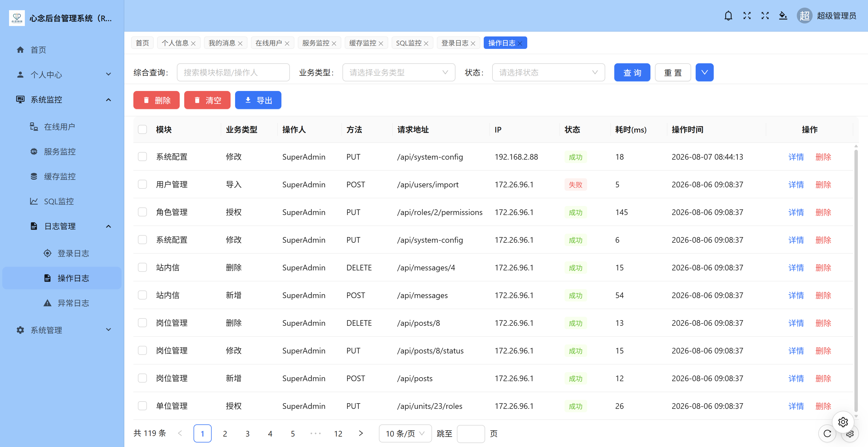Check the /api/roles/2/permissions row checkbox
The width and height of the screenshot is (868, 447).
142,212
